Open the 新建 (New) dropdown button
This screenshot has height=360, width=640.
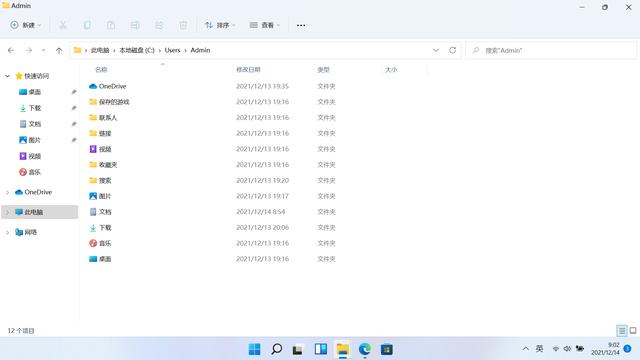click(x=26, y=25)
